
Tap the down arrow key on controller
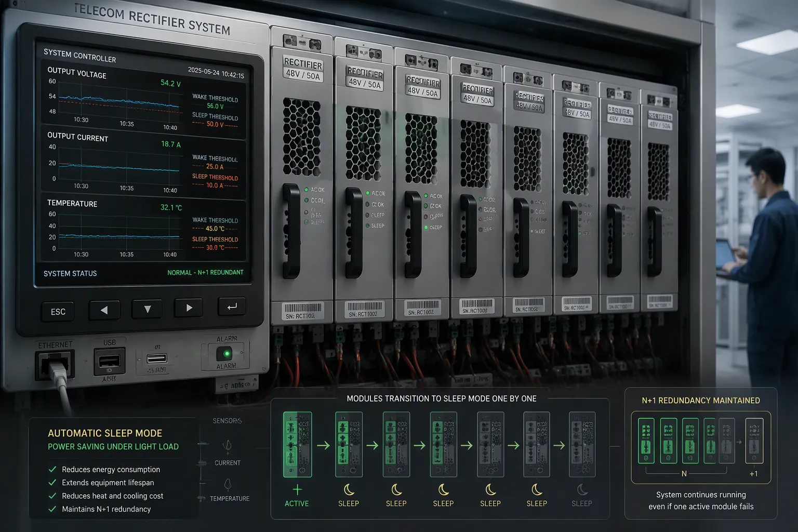pos(147,309)
